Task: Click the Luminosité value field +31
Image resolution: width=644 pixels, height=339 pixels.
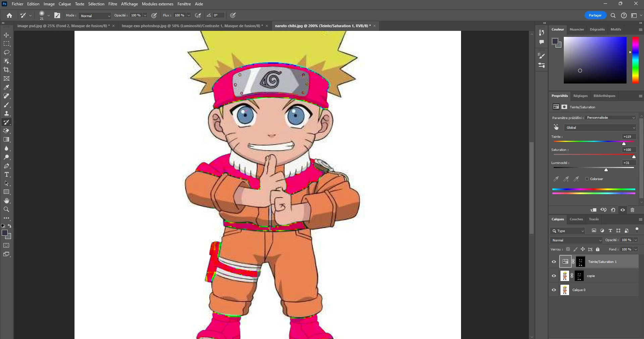Action: coord(629,163)
